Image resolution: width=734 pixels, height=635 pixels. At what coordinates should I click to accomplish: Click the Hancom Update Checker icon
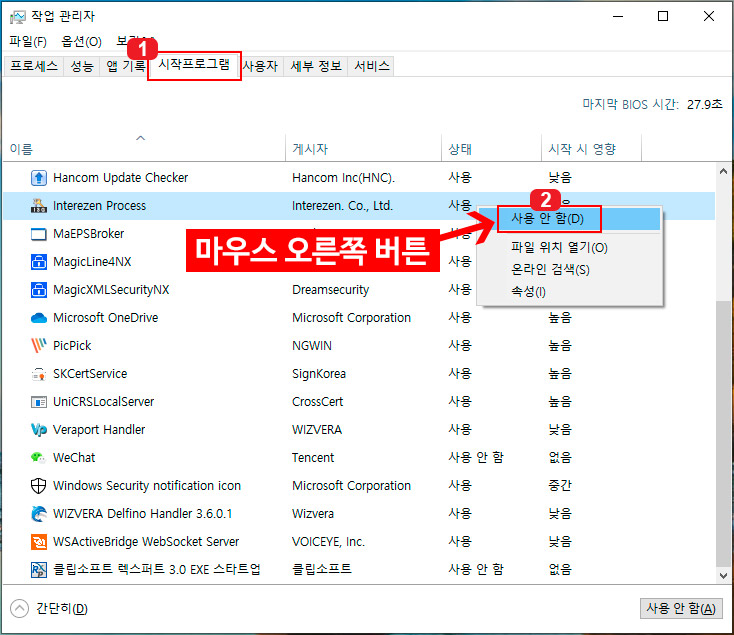click(38, 178)
